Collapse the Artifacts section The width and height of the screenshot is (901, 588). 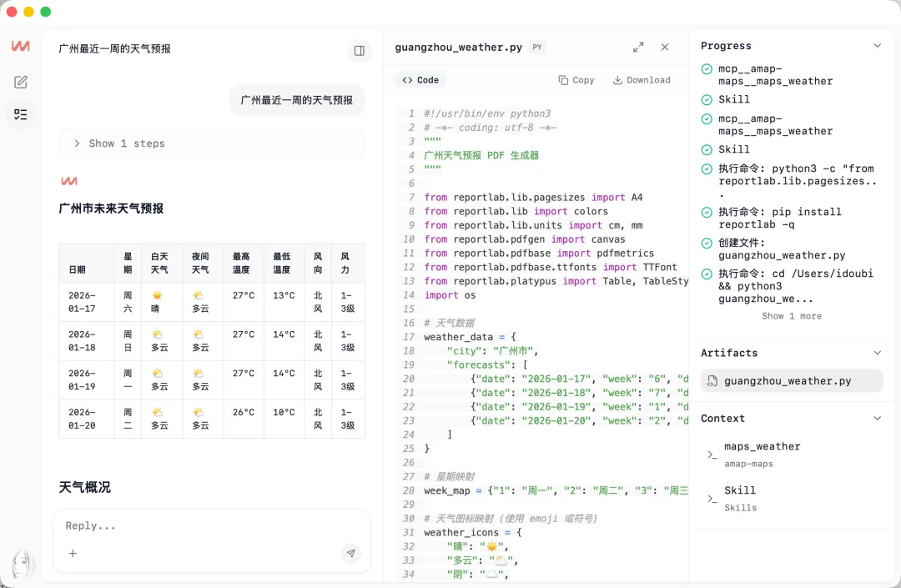(x=877, y=353)
